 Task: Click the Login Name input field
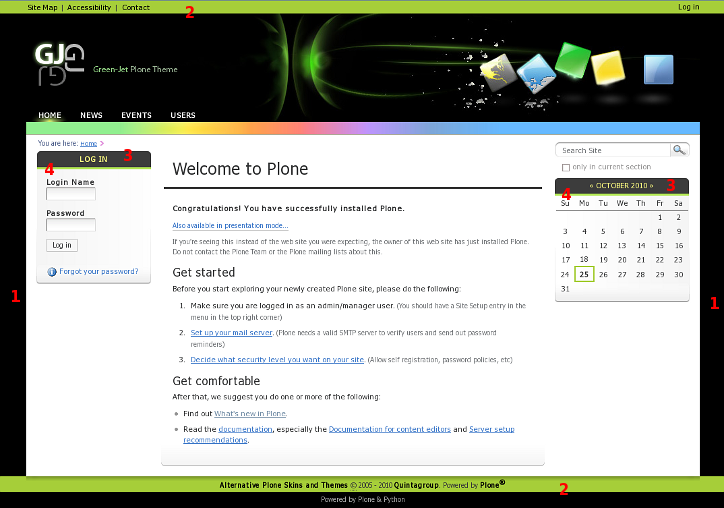[71, 194]
